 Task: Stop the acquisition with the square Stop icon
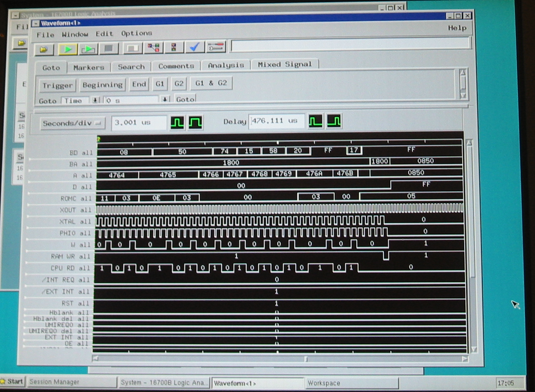pos(109,49)
